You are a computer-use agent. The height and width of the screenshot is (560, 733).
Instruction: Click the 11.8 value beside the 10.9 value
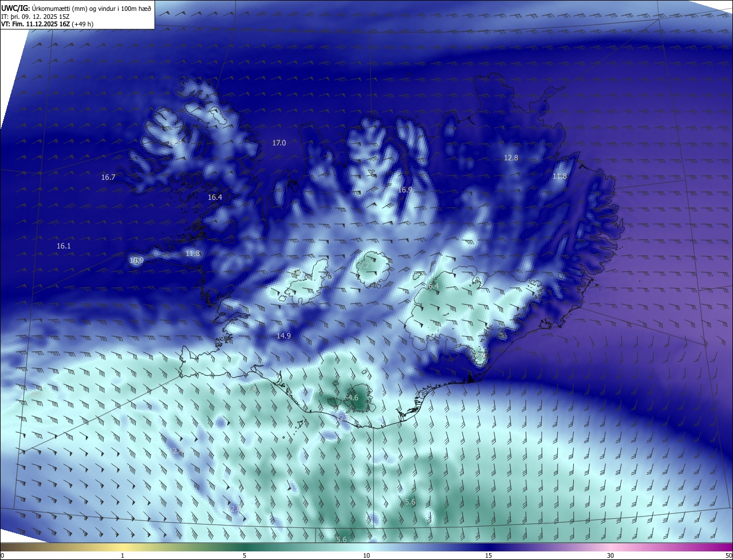(x=193, y=253)
